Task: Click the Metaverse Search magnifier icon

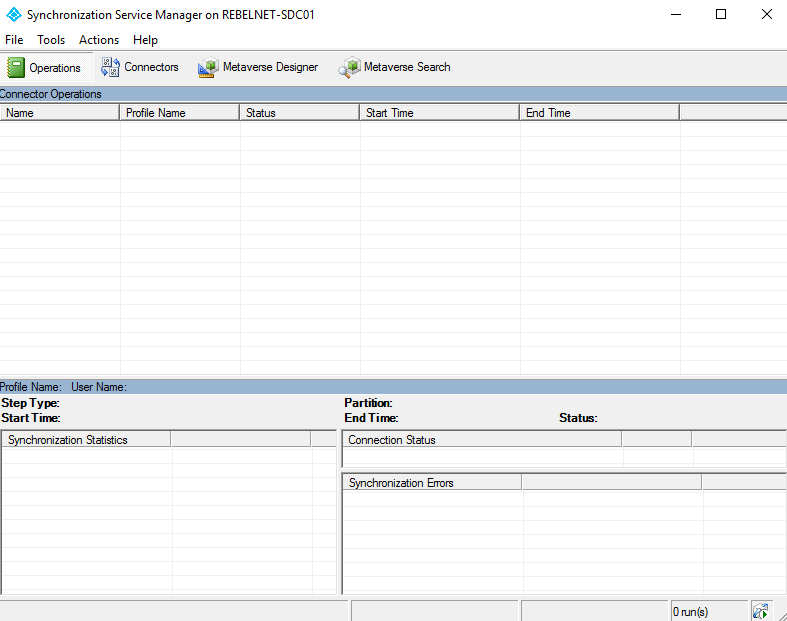Action: coord(349,67)
